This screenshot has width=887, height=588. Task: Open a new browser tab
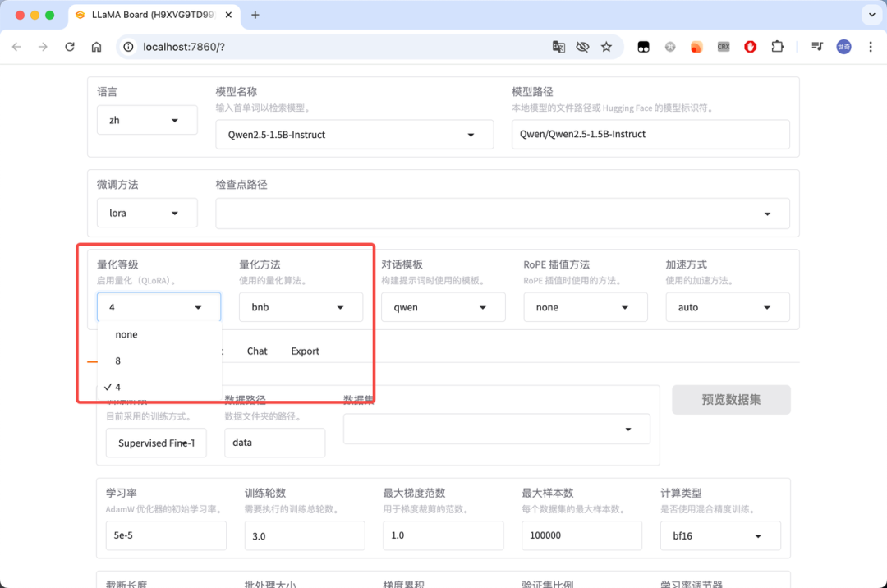[x=255, y=16]
